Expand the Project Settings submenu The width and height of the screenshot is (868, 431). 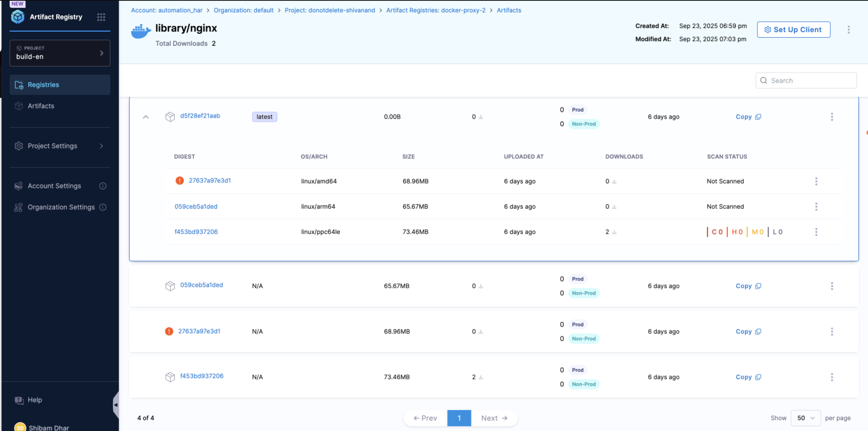101,146
